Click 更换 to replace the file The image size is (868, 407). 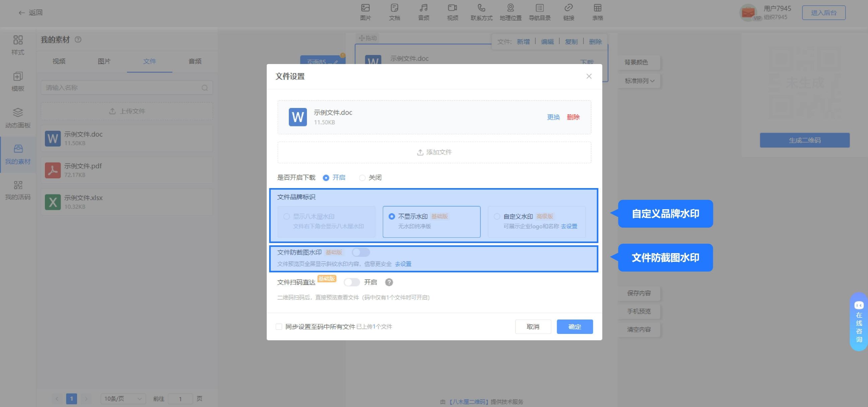(x=553, y=117)
